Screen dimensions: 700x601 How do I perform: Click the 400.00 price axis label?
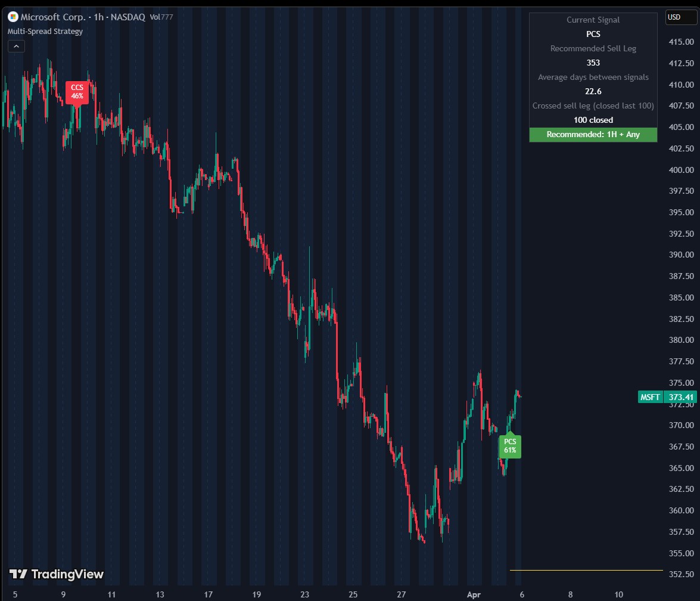point(682,170)
